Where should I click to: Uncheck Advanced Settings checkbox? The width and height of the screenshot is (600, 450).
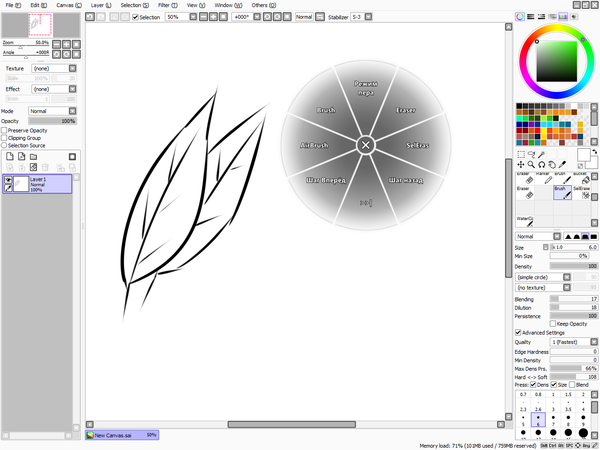click(517, 332)
